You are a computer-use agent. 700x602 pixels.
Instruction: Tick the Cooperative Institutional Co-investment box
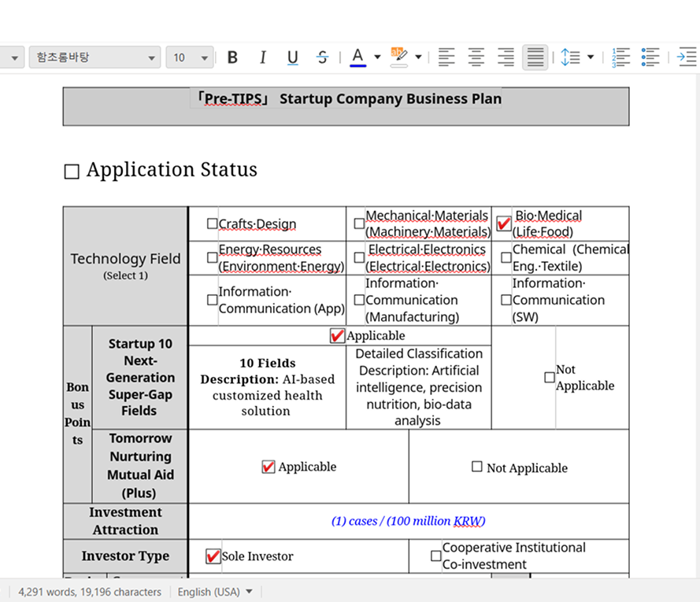(x=435, y=556)
